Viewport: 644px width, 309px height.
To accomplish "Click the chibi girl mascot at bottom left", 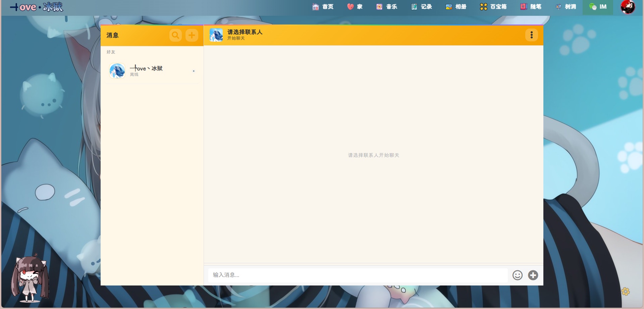I will 30,278.
